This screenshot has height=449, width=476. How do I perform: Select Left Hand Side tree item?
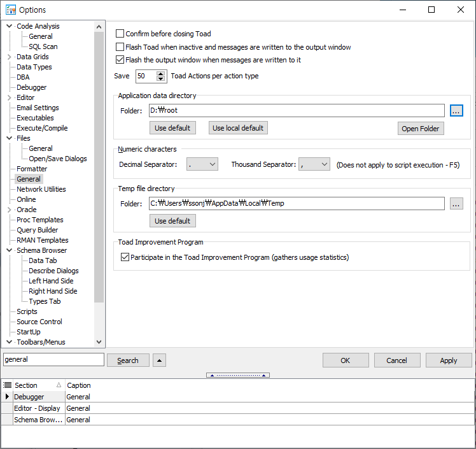(x=51, y=281)
